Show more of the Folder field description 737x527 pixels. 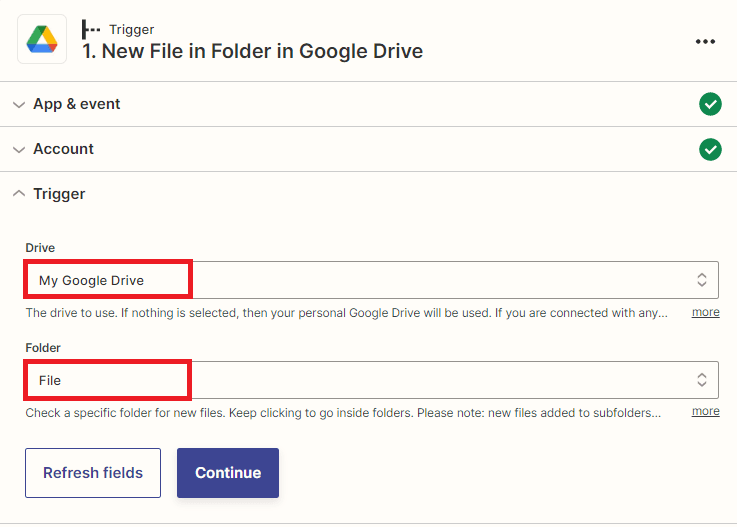tap(705, 412)
